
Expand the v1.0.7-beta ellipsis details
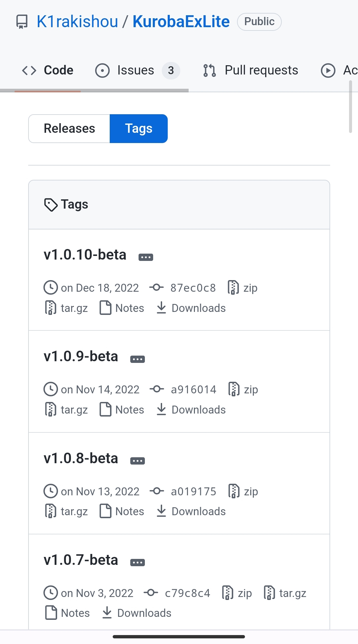138,563
